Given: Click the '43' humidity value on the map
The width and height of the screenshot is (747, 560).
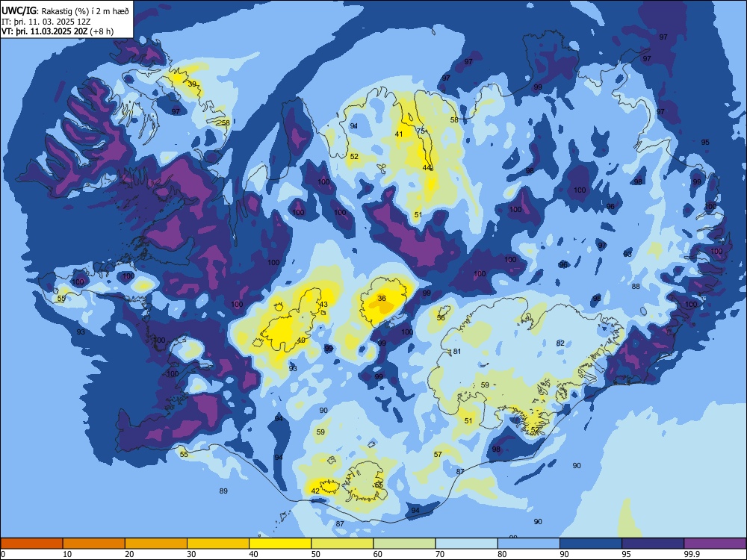Looking at the screenshot, I should click(323, 305).
